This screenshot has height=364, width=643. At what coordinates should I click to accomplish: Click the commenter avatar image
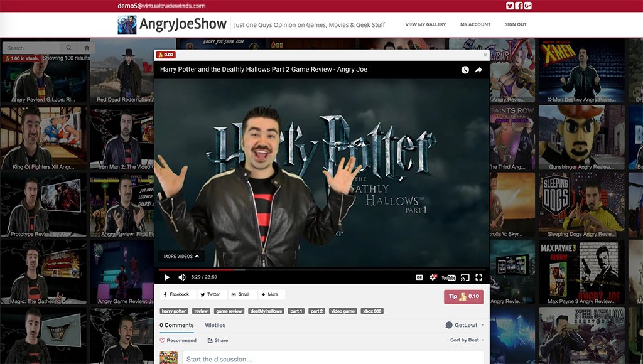coord(168,358)
